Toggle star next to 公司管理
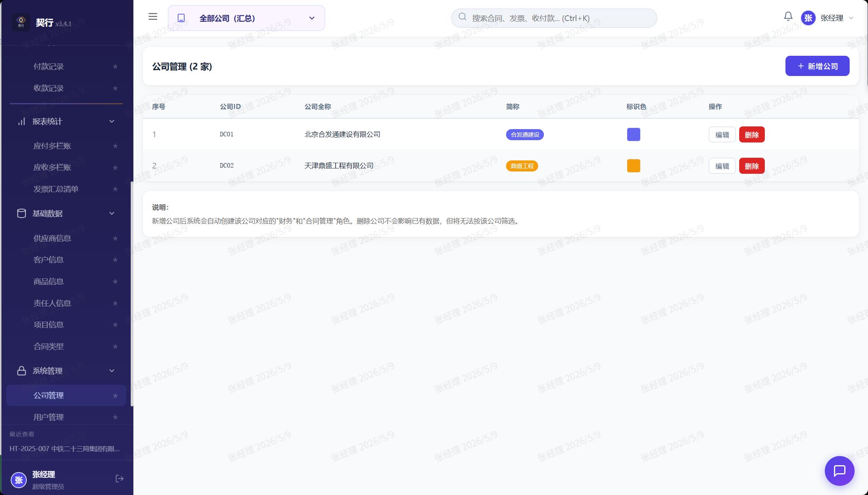The width and height of the screenshot is (868, 495). pos(115,396)
